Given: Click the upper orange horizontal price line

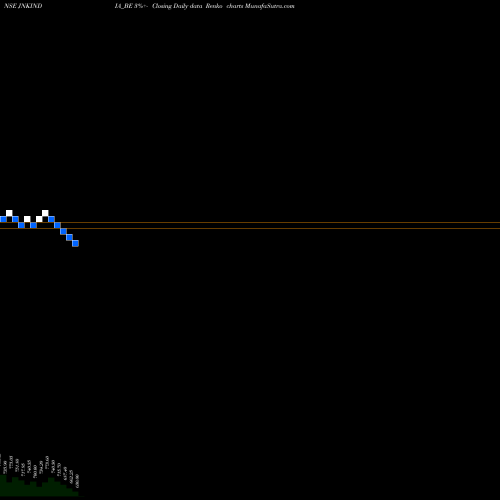Looking at the screenshot, I should tap(250, 222).
